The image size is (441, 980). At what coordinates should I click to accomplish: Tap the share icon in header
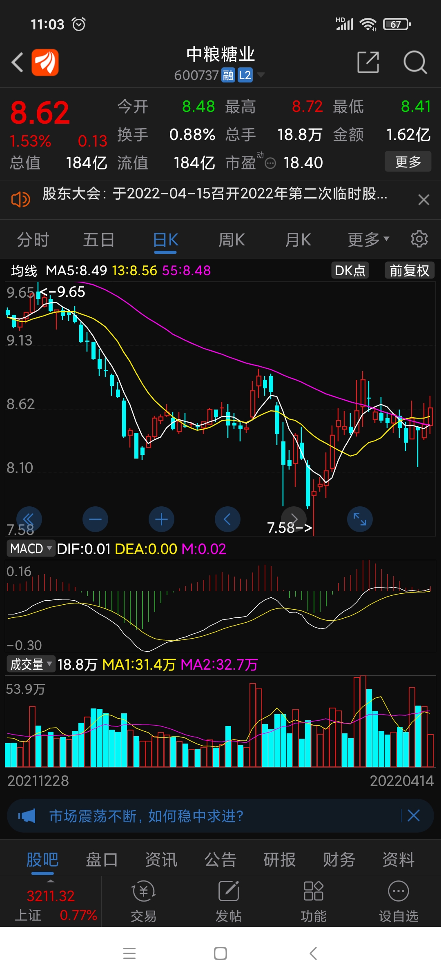point(368,62)
